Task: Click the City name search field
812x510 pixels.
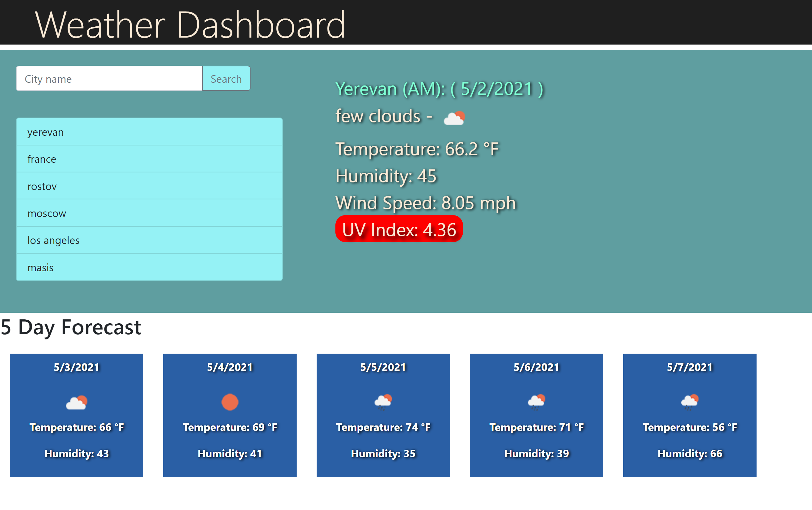Action: [x=109, y=78]
